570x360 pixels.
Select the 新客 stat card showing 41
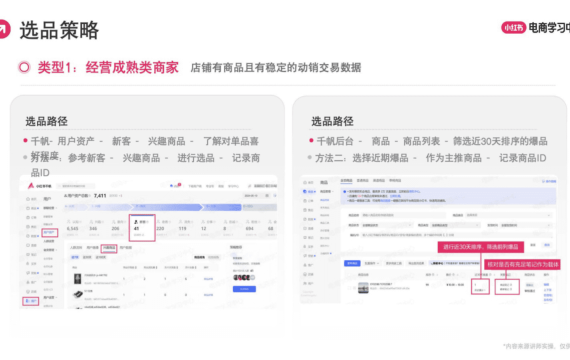142,228
